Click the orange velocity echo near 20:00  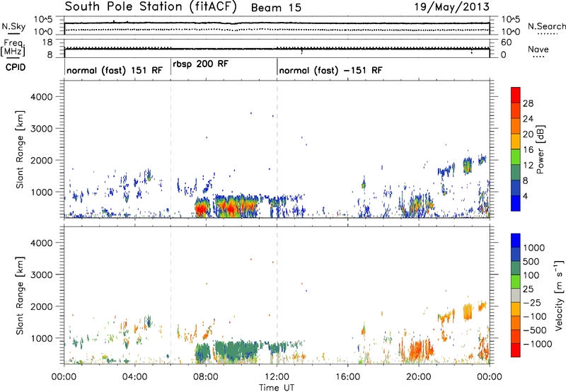click(x=416, y=350)
